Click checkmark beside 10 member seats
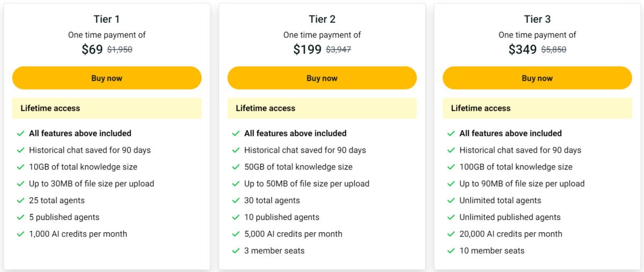The height and width of the screenshot is (272, 644). coord(451,251)
